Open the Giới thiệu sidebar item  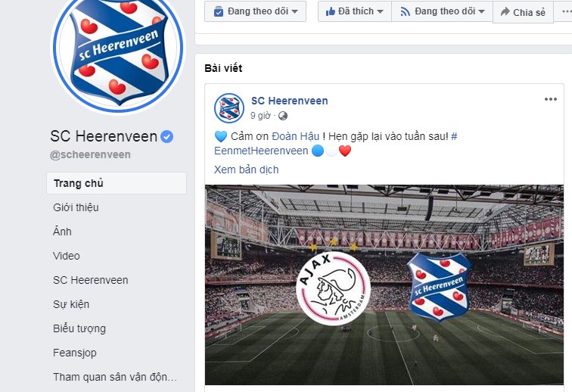[x=76, y=207]
